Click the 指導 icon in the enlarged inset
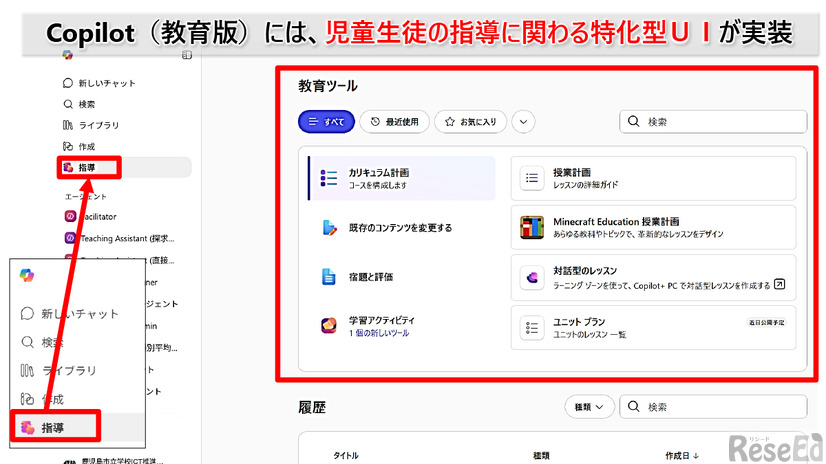Image resolution: width=826 pixels, height=464 pixels. click(28, 428)
